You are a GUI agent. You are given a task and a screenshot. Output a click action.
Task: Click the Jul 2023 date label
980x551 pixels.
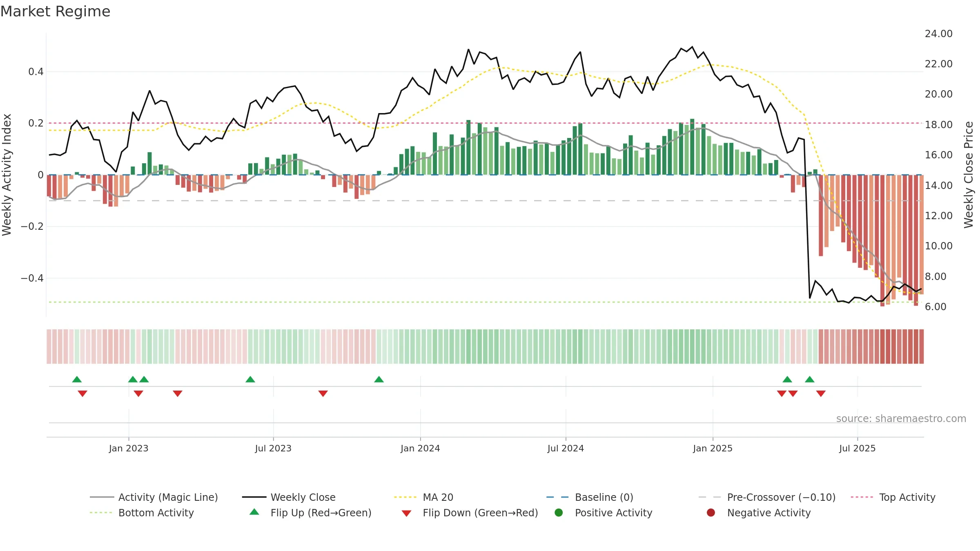coord(273,448)
